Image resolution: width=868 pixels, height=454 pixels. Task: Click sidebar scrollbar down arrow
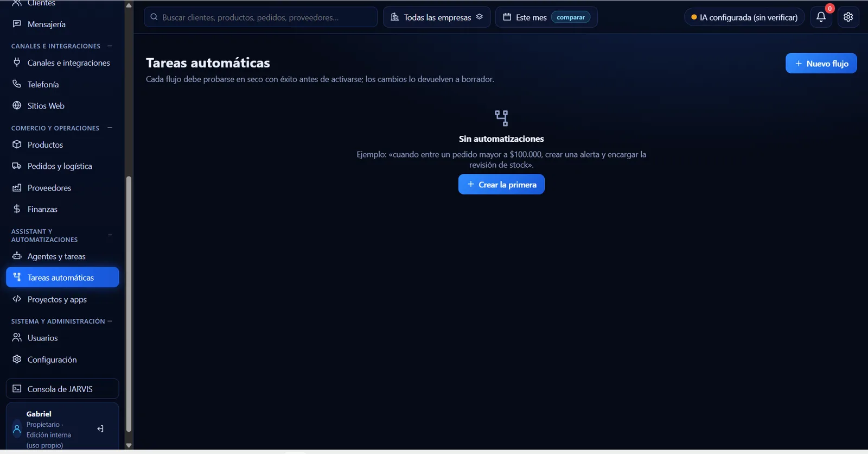(129, 445)
